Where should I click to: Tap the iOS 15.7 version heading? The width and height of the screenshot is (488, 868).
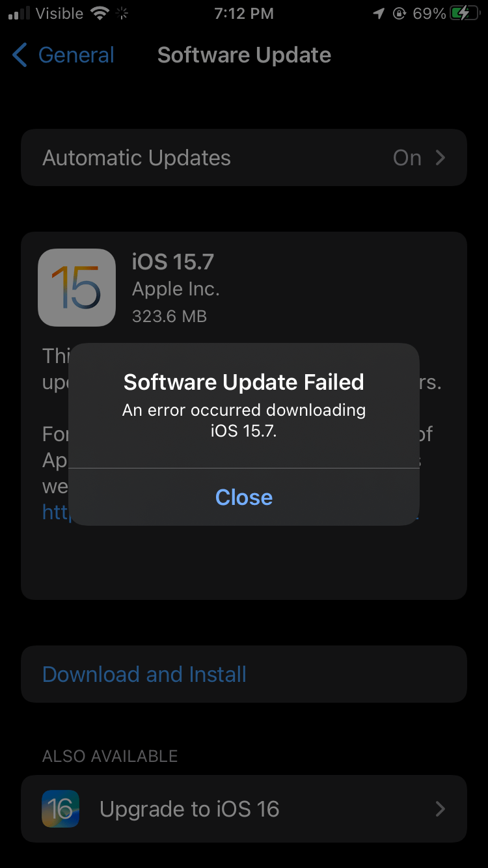(173, 262)
